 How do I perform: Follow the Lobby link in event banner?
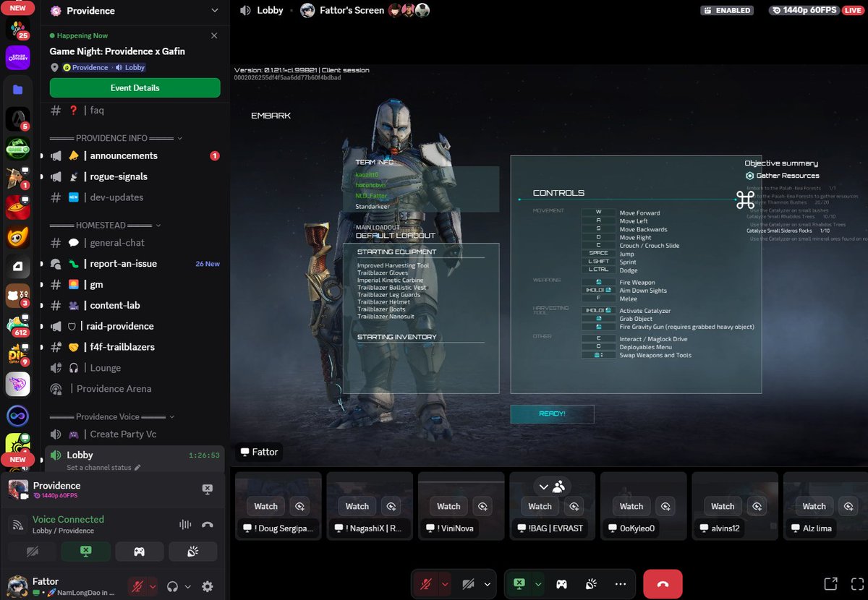pos(130,67)
